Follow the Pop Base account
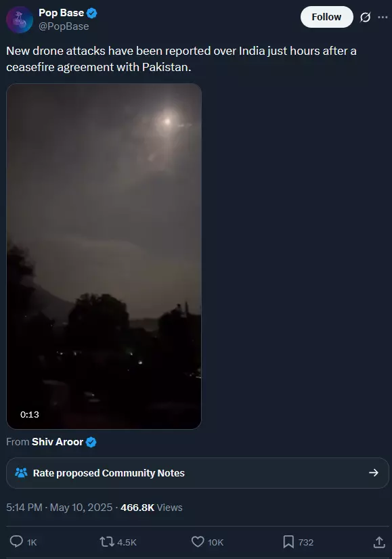 [327, 17]
